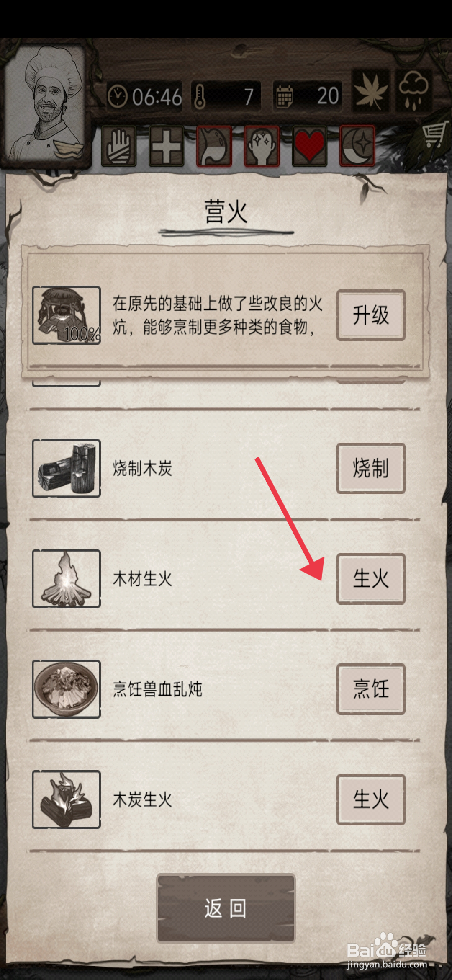Viewport: 452px width, 980px height.
Task: Click 生火 beside 木炭生火
Action: 371,799
